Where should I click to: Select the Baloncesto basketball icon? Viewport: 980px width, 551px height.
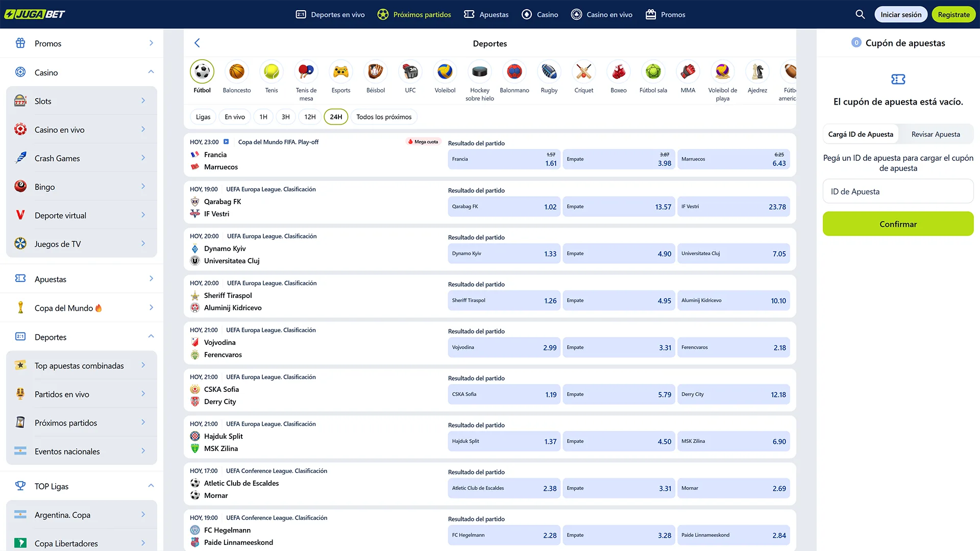[237, 72]
